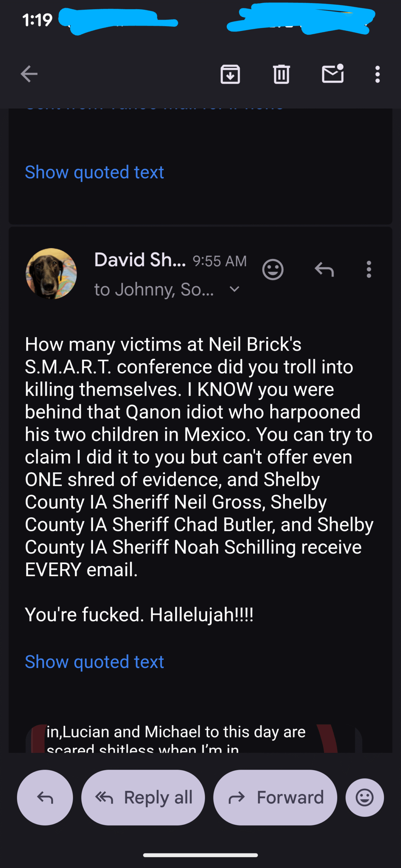Mark the email as unread
The image size is (401, 868).
332,74
